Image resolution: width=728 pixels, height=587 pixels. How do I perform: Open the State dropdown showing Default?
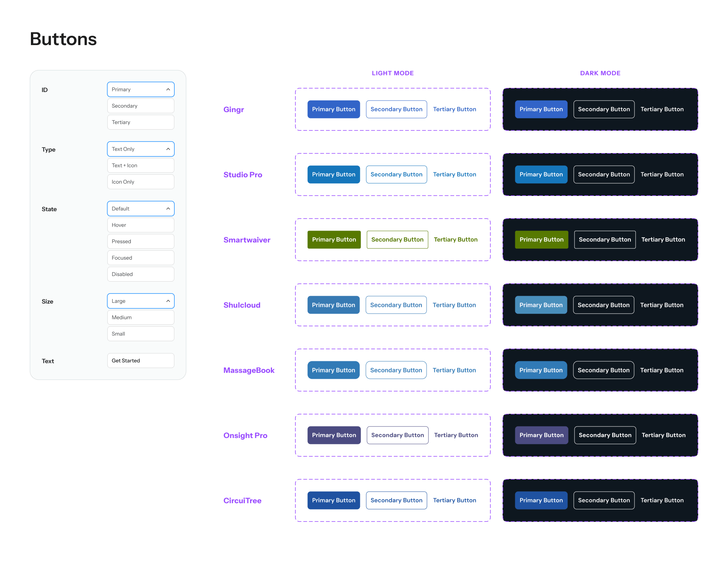coord(141,209)
